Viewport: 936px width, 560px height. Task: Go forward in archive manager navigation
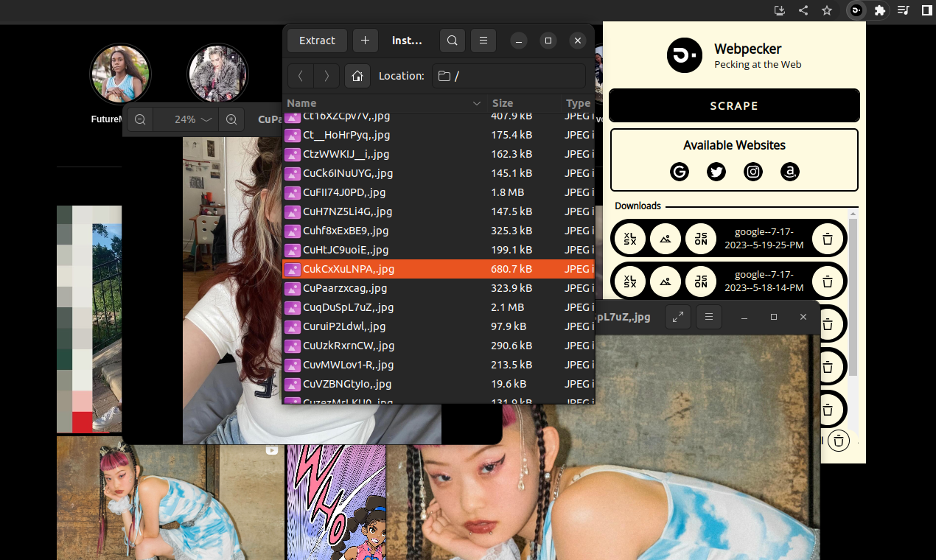point(326,76)
